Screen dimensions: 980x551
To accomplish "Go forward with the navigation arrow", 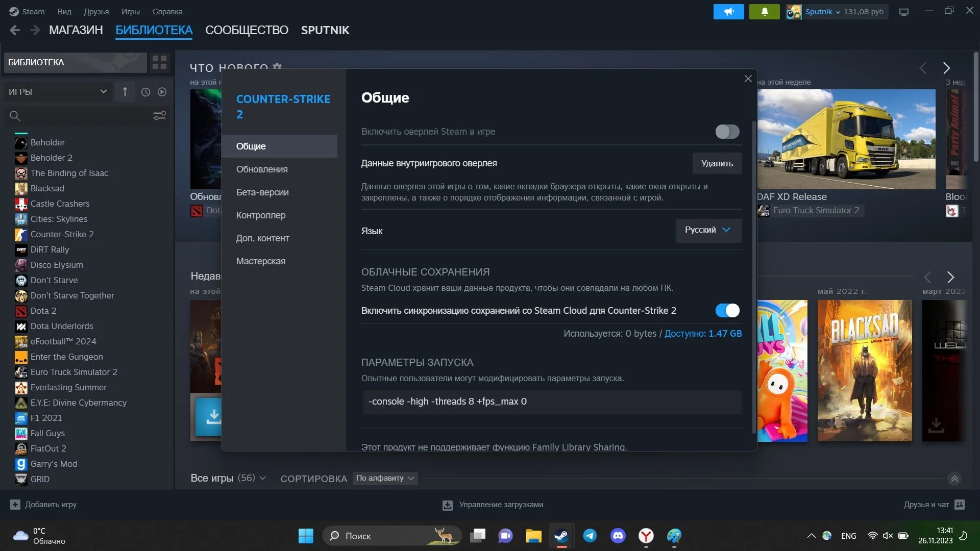I will click(x=35, y=30).
